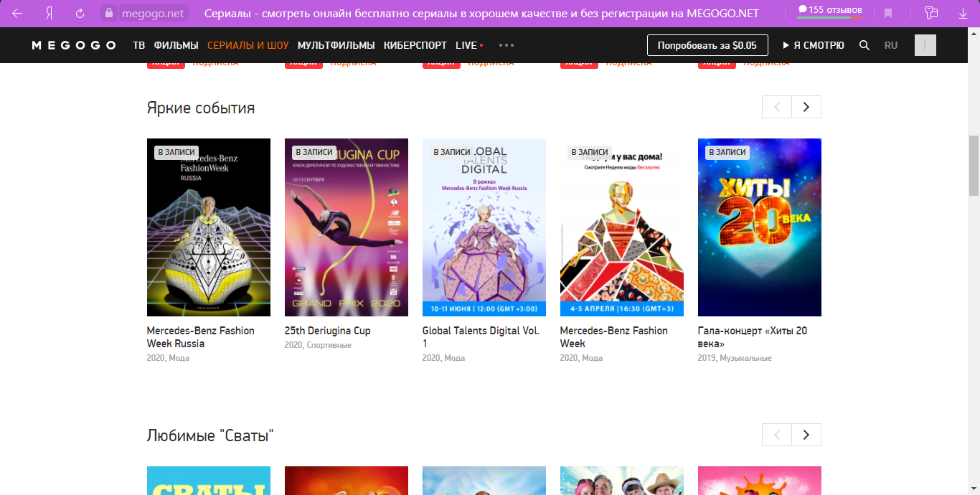Viewport: 980px width, 495px height.
Task: Click the 25th Deriugina Cup title
Action: coord(328,331)
